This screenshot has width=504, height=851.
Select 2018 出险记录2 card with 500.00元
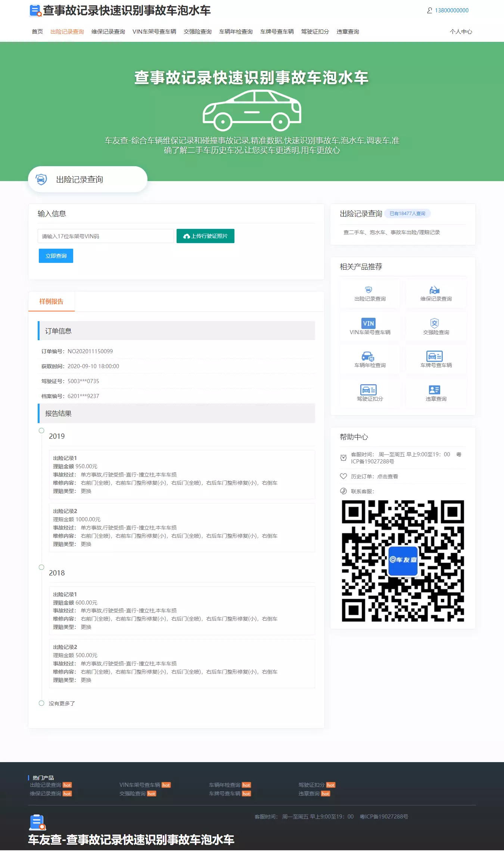click(182, 664)
